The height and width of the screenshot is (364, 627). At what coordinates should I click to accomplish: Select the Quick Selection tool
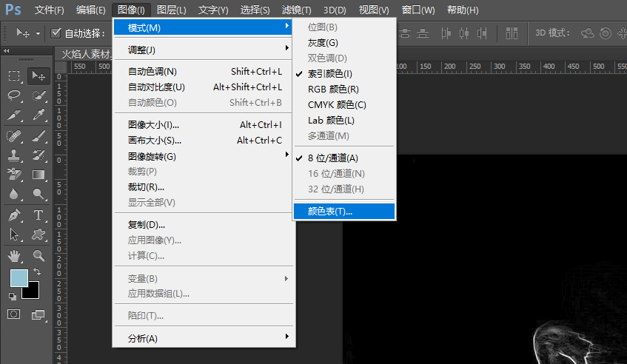point(38,95)
